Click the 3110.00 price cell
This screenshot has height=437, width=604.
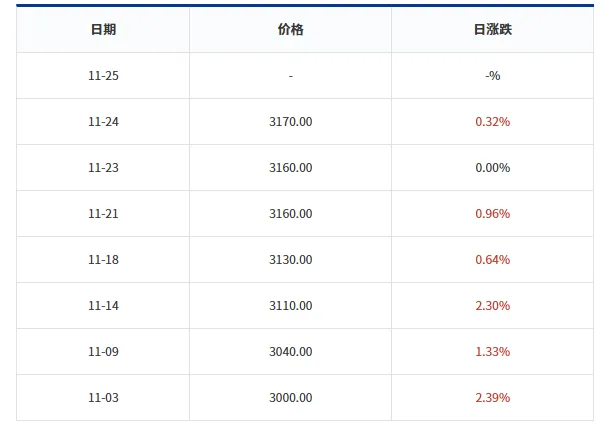pos(290,306)
